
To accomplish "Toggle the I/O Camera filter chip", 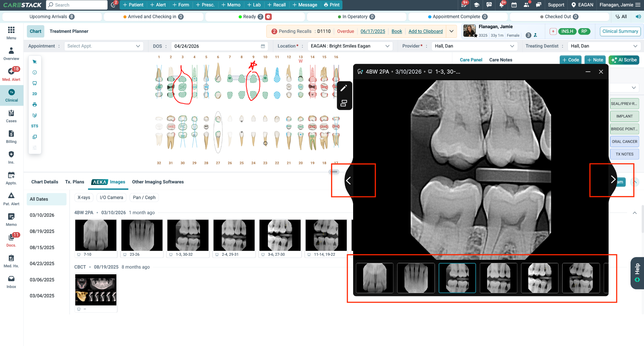I will pos(111,198).
